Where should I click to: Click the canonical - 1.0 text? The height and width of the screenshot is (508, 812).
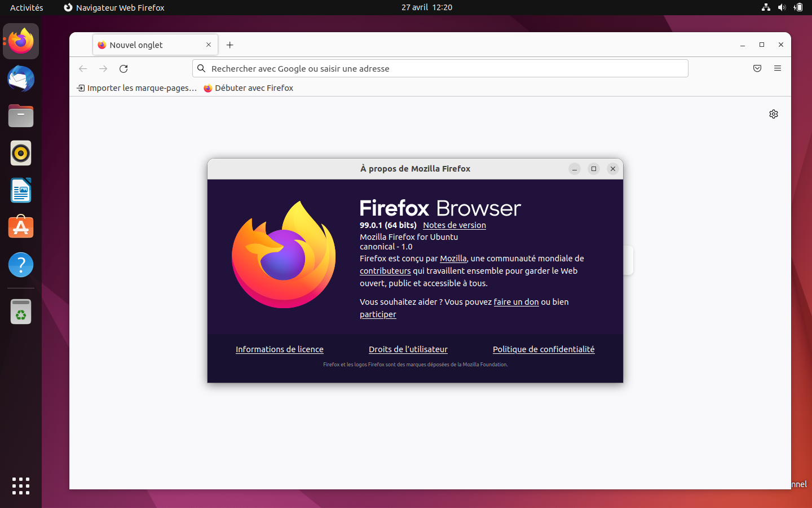click(x=386, y=247)
